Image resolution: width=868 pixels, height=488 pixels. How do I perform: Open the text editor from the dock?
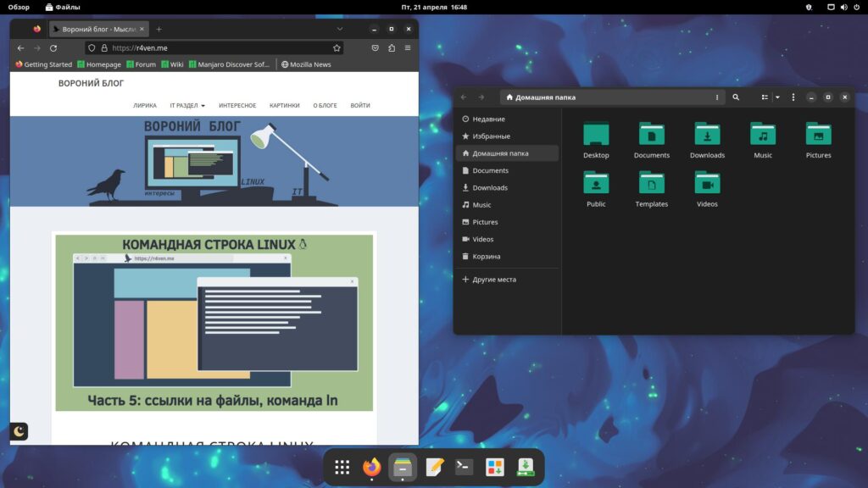click(434, 467)
